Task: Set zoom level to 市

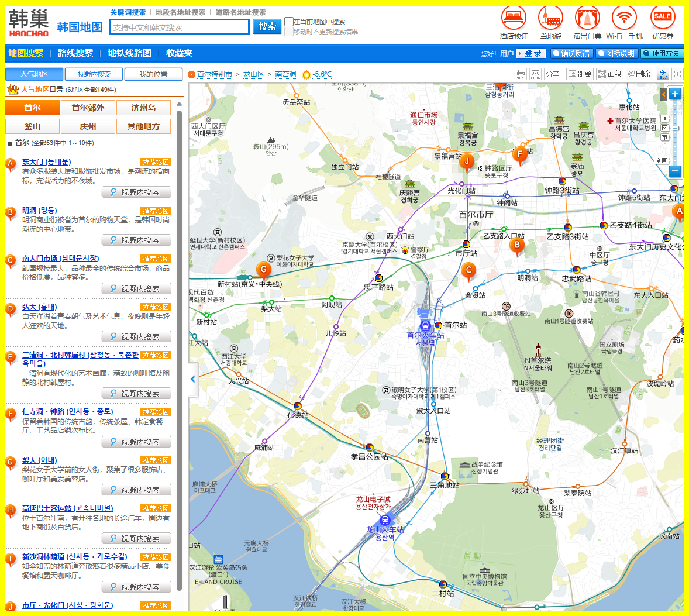Action: coord(665,137)
